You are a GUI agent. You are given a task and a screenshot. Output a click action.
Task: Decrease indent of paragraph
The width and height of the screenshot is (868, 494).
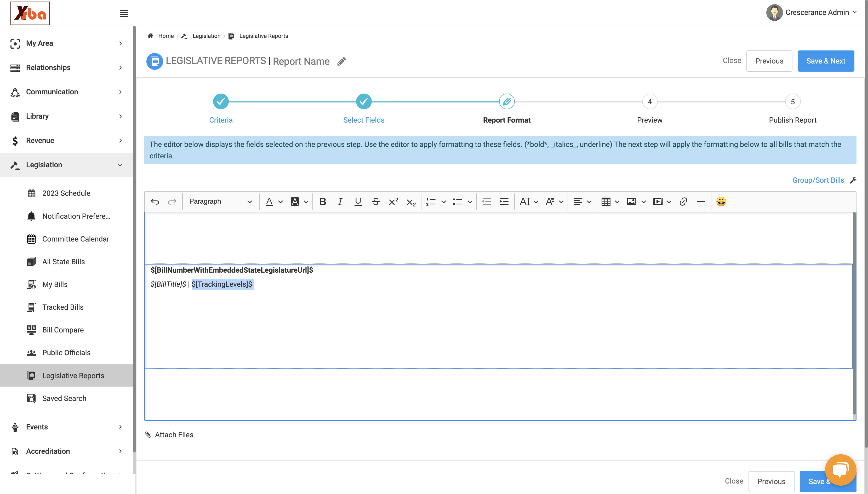click(x=486, y=202)
